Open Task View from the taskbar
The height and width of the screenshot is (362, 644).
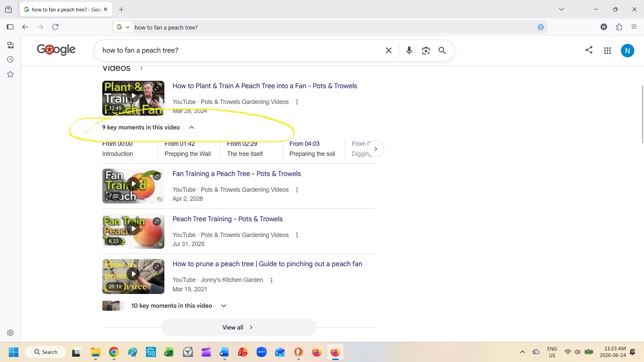coord(76,352)
